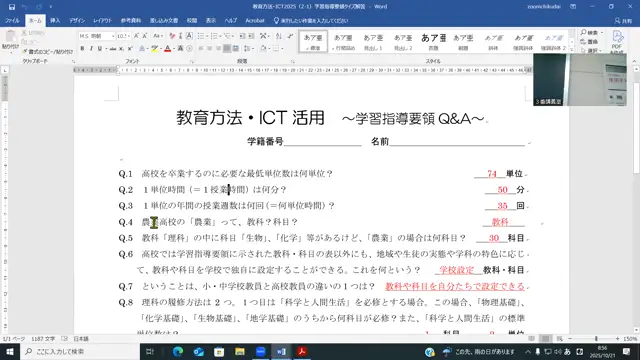
Task: Click the yellow text highlight color swatch
Action: tap(154, 49)
